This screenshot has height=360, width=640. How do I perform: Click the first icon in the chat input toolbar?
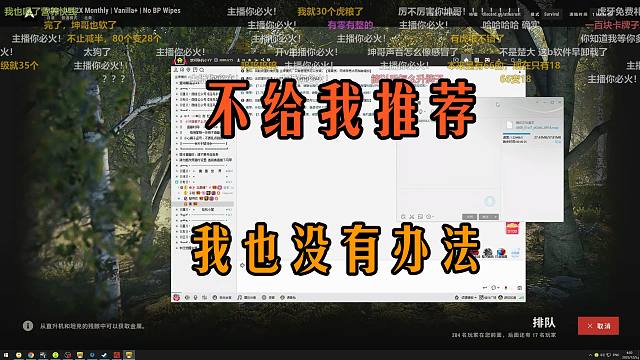[403, 217]
